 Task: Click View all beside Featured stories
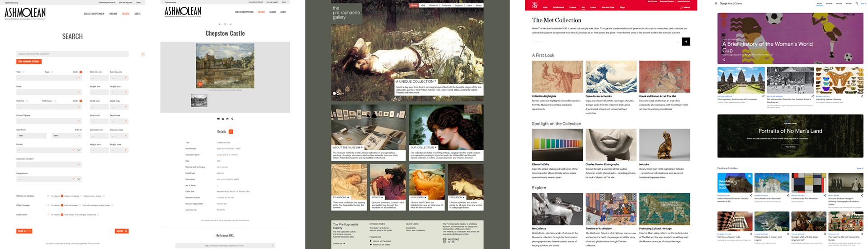pos(860,168)
